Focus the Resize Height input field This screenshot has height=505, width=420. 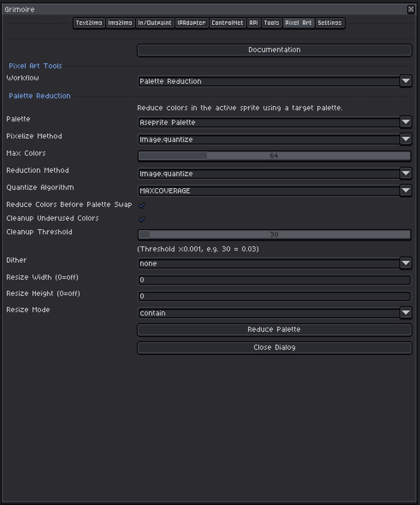click(x=275, y=296)
